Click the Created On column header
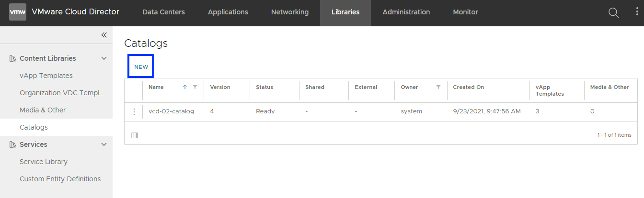 click(468, 87)
